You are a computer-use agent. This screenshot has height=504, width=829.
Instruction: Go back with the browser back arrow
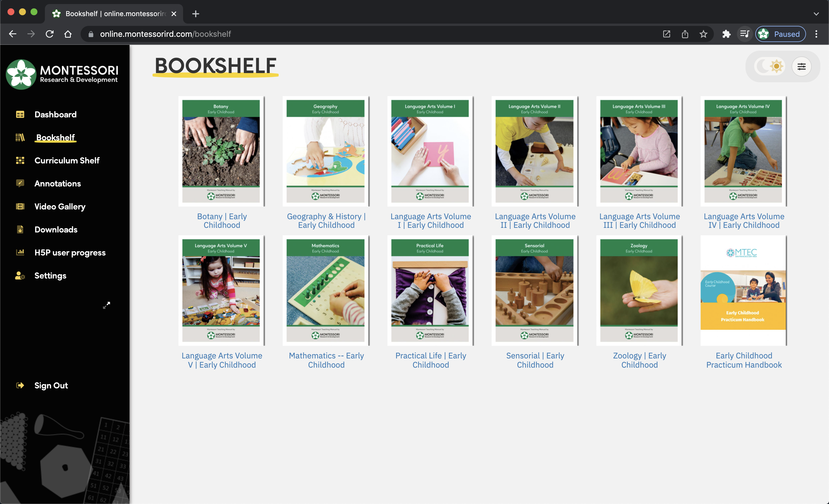13,34
